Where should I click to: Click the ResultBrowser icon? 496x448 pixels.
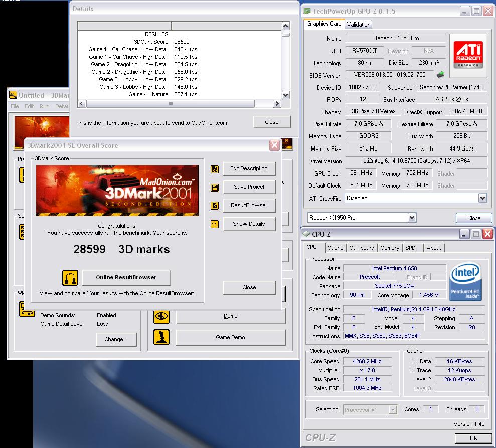pyautogui.click(x=215, y=206)
